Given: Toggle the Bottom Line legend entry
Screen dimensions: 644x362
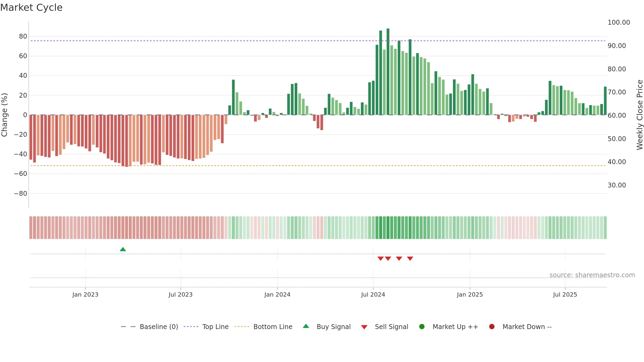Looking at the screenshot, I should pyautogui.click(x=264, y=327).
